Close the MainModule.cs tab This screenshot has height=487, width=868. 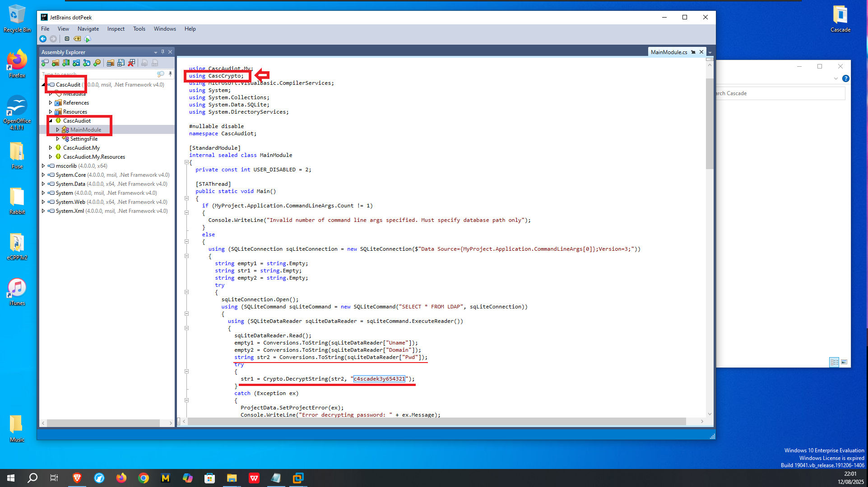click(701, 52)
